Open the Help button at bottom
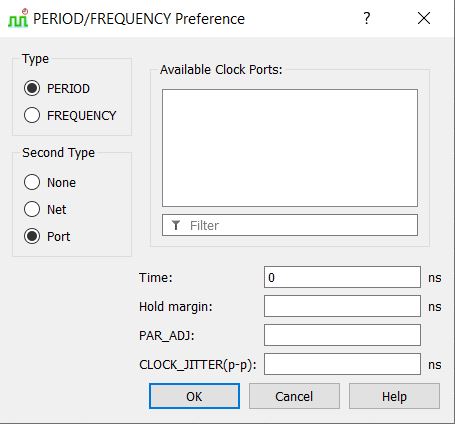 394,396
